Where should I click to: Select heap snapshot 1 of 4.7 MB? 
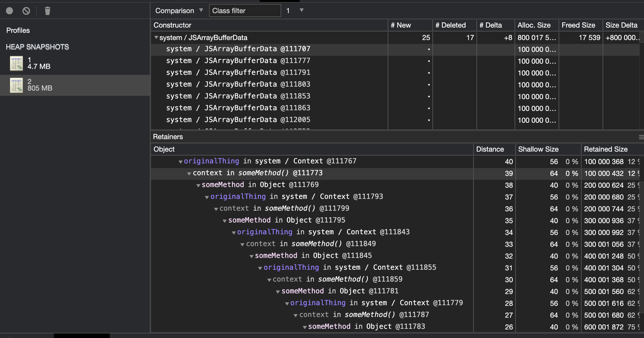point(75,63)
